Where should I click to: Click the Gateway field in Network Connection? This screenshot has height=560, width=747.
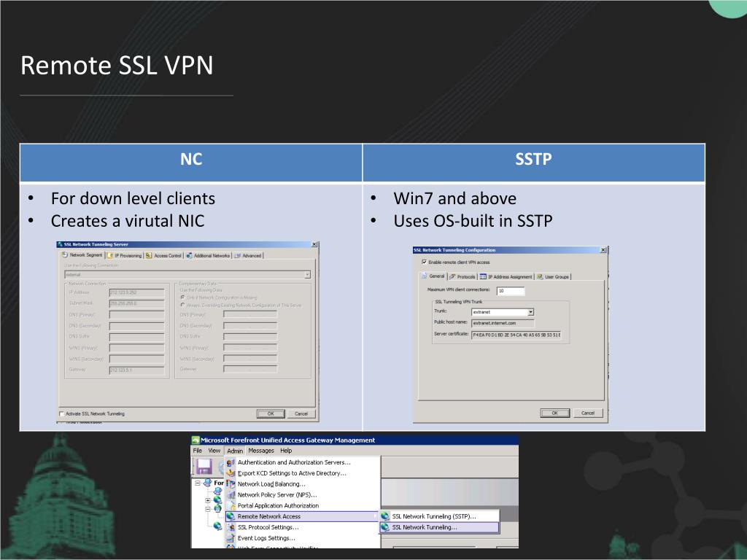point(136,370)
